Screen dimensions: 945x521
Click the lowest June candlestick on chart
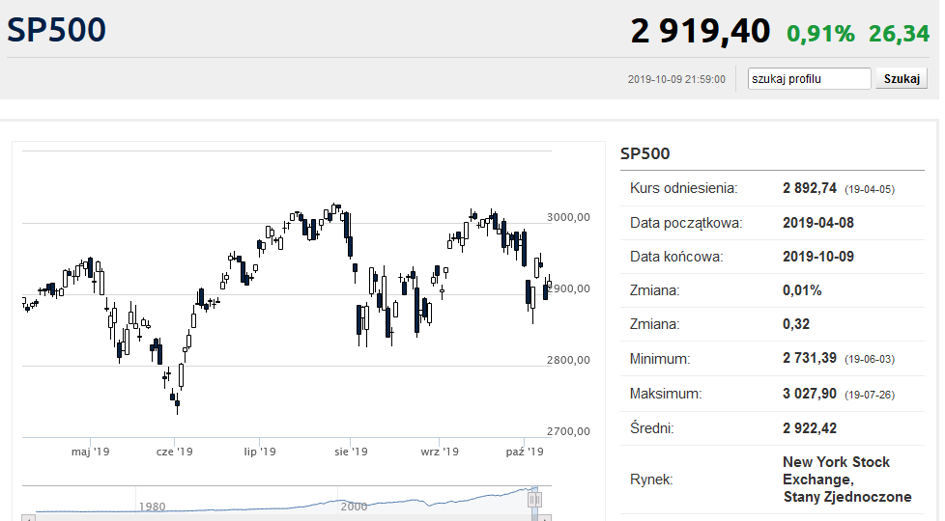coord(177,404)
